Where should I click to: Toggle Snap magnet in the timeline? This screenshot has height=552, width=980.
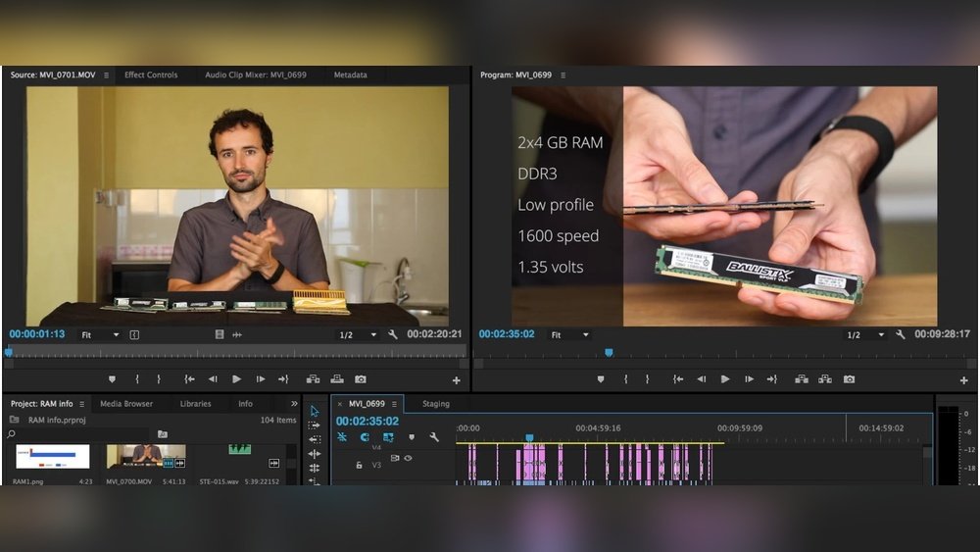tap(365, 437)
